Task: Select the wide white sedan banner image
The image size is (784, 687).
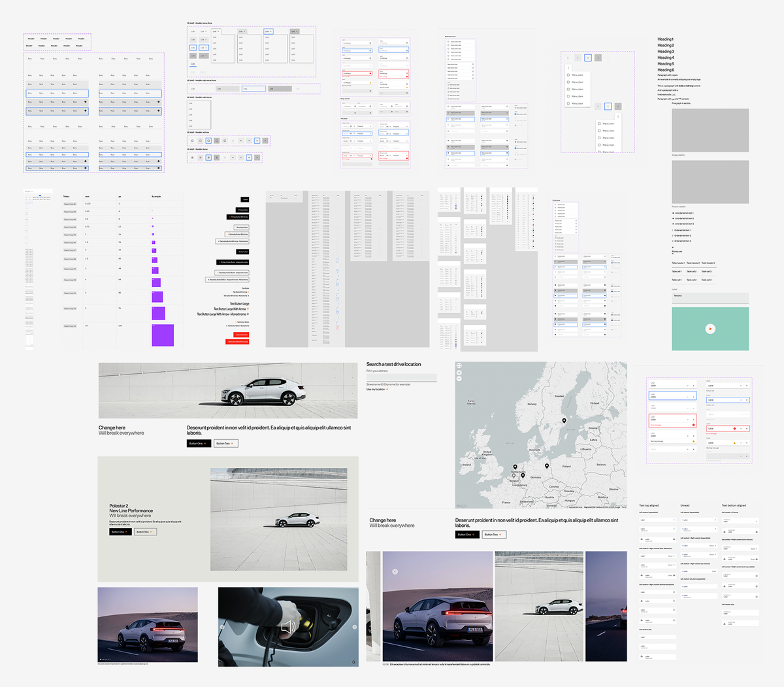Action: (228, 391)
